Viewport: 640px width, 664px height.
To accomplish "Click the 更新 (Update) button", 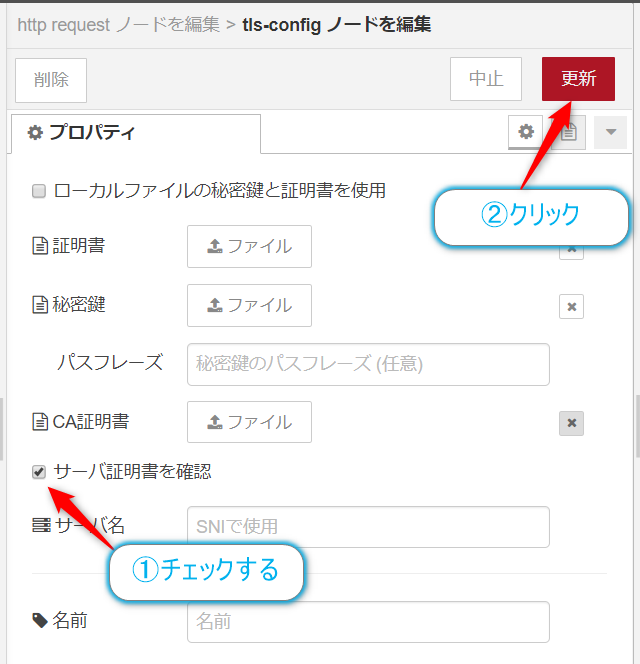I will pyautogui.click(x=578, y=79).
